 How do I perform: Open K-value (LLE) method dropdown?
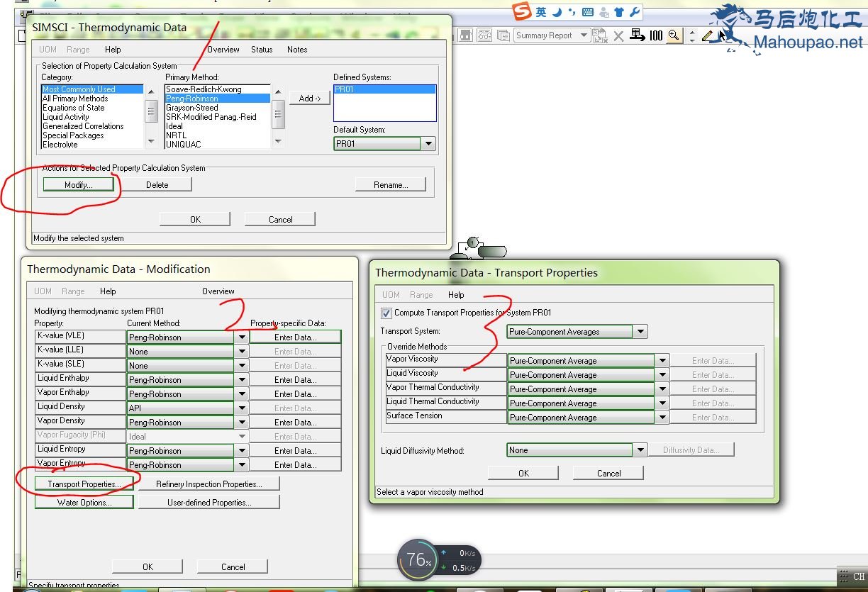pyautogui.click(x=243, y=352)
